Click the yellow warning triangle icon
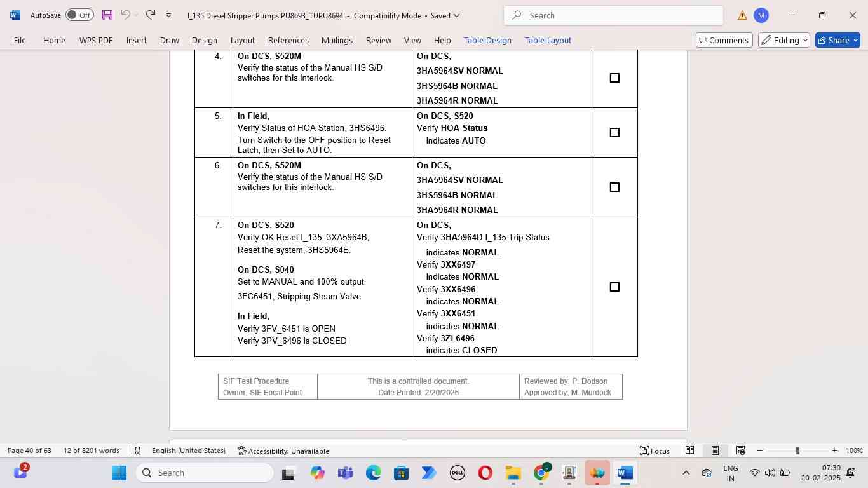 [742, 16]
